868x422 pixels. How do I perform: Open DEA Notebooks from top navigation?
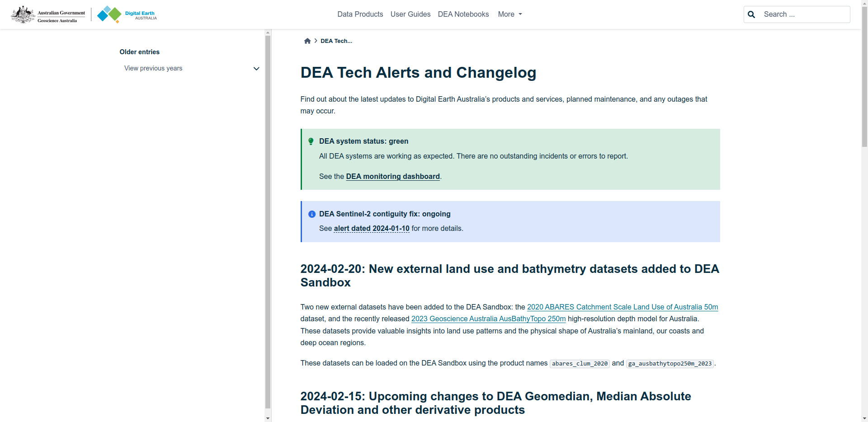tap(463, 14)
